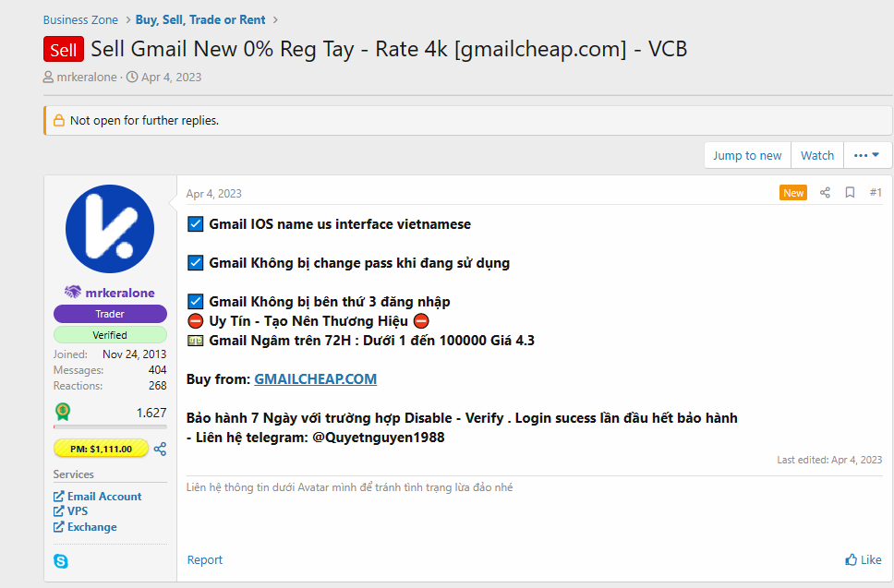
Task: Open the three-dots more options dropdown
Action: (866, 155)
